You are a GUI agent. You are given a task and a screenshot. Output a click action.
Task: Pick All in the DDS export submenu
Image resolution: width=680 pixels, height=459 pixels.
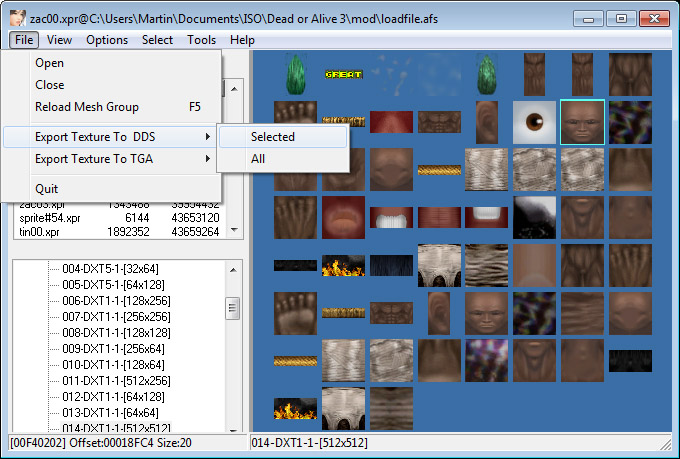point(283,159)
